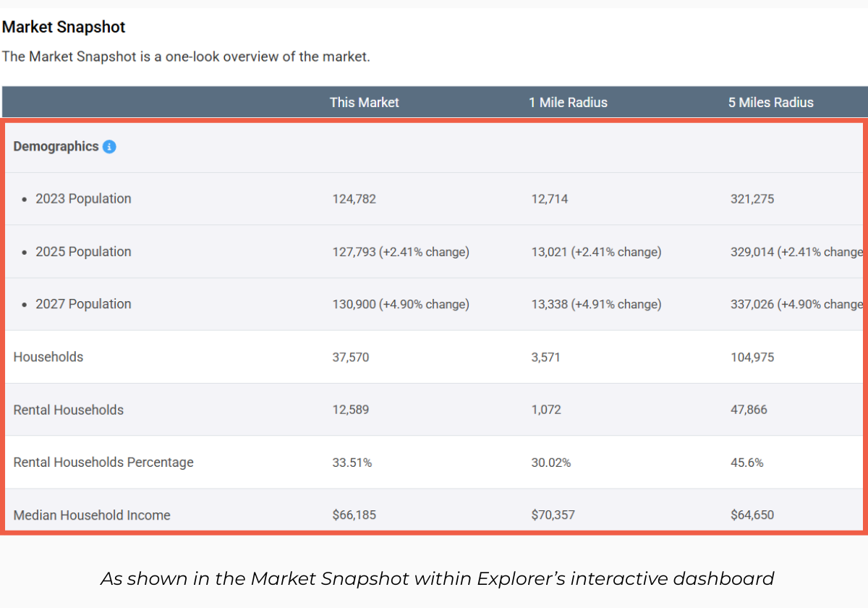Click the 2027 Population row label
Screen dimensions: 868x608
coord(83,304)
